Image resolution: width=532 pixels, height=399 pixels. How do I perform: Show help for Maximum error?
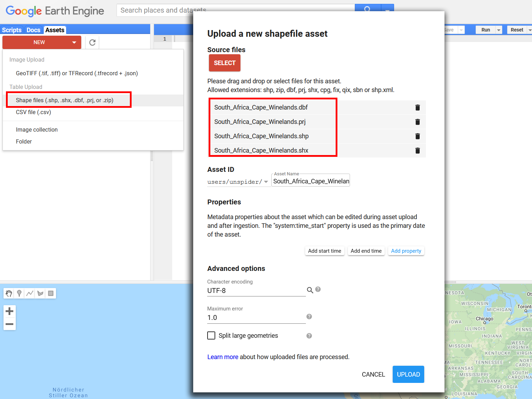(x=309, y=317)
